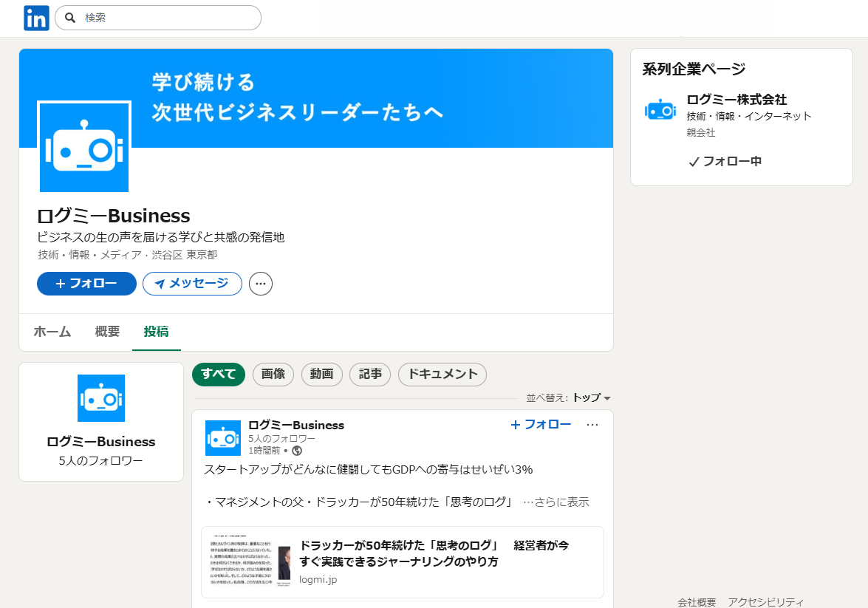
Task: Click the ログミー株式会社 affiliated company logo
Action: click(x=660, y=110)
